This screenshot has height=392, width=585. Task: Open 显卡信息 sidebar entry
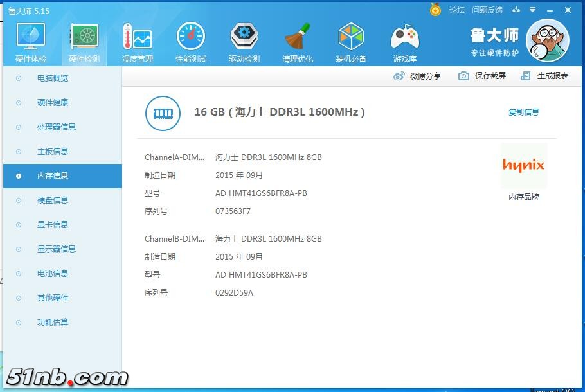[53, 225]
